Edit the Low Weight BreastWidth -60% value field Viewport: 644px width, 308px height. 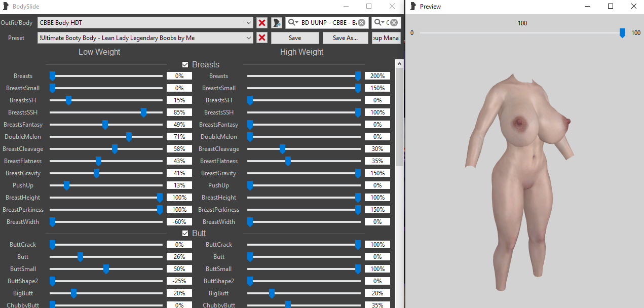click(179, 222)
